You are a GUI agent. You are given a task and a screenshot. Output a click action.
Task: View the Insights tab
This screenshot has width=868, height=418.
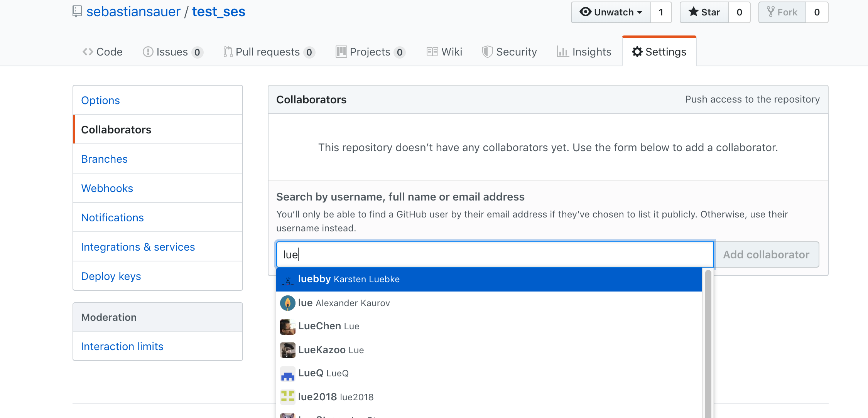(584, 52)
